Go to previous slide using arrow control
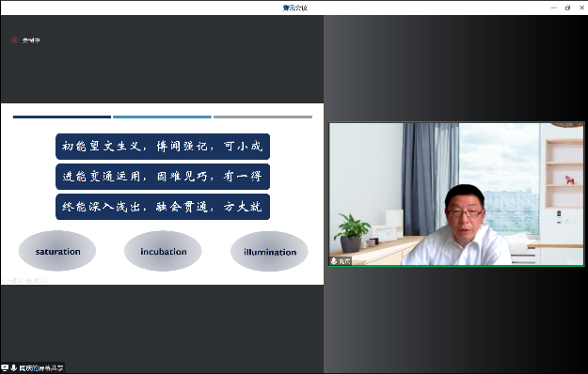Image resolution: width=588 pixels, height=374 pixels. point(5,281)
